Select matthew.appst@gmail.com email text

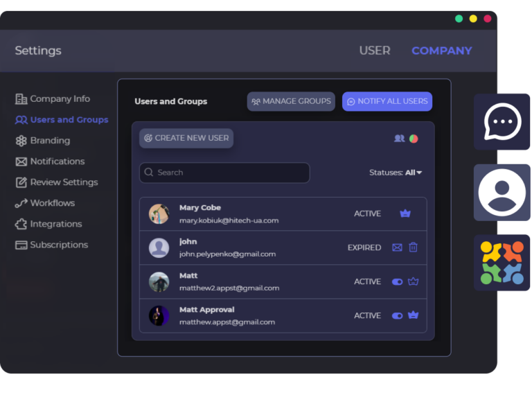[x=227, y=322]
